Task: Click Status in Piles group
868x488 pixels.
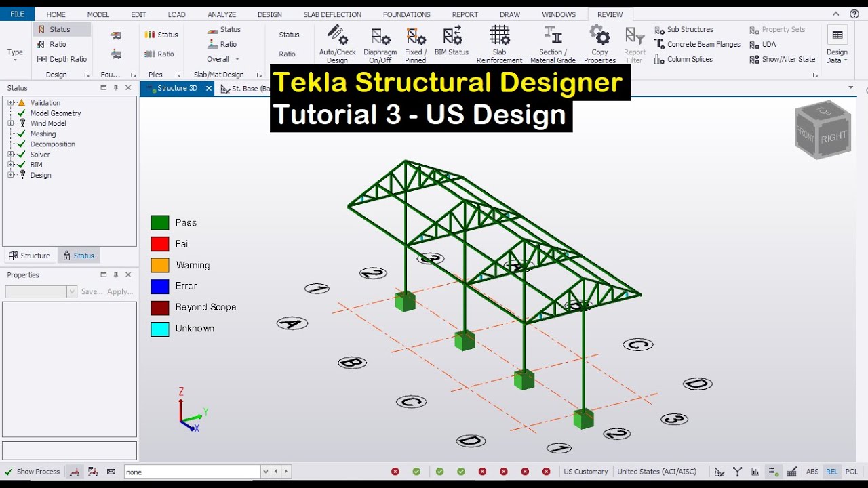Action: 161,35
